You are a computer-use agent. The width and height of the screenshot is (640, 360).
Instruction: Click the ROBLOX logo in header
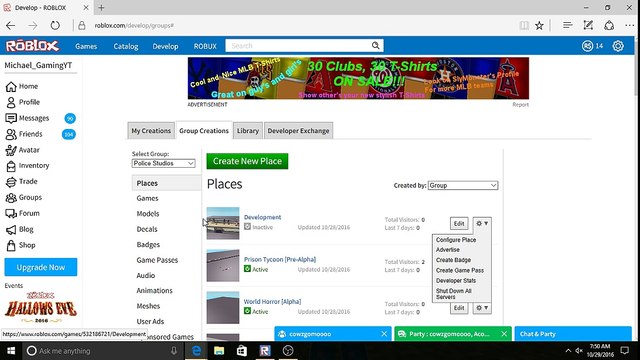pyautogui.click(x=32, y=46)
